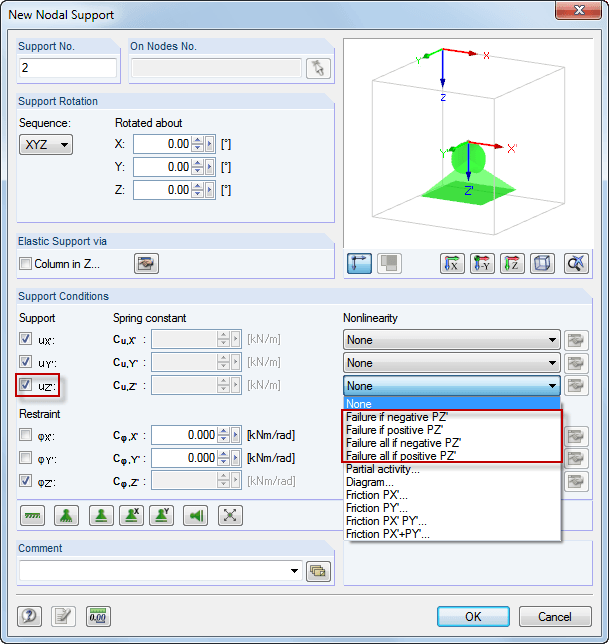This screenshot has height=644, width=609.
Task: Choose Partial activity... option
Action: (x=452, y=469)
